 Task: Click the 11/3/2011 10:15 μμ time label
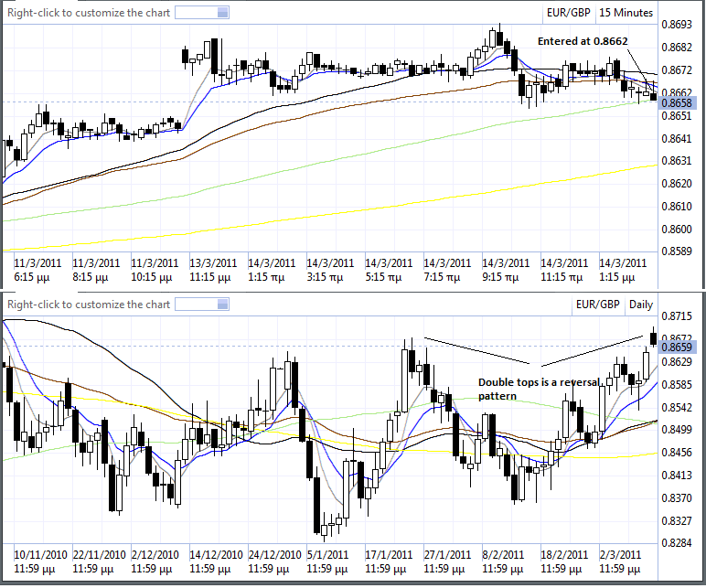click(x=155, y=270)
